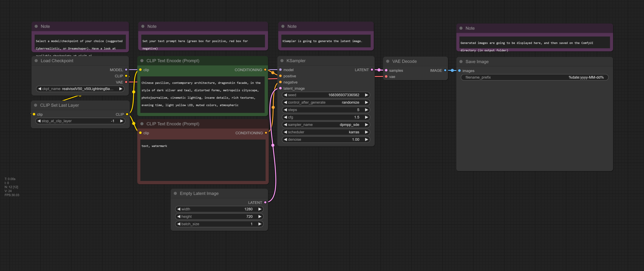Open the ckpt_name checkpoint selector
This screenshot has width=644, height=271.
tap(80, 89)
